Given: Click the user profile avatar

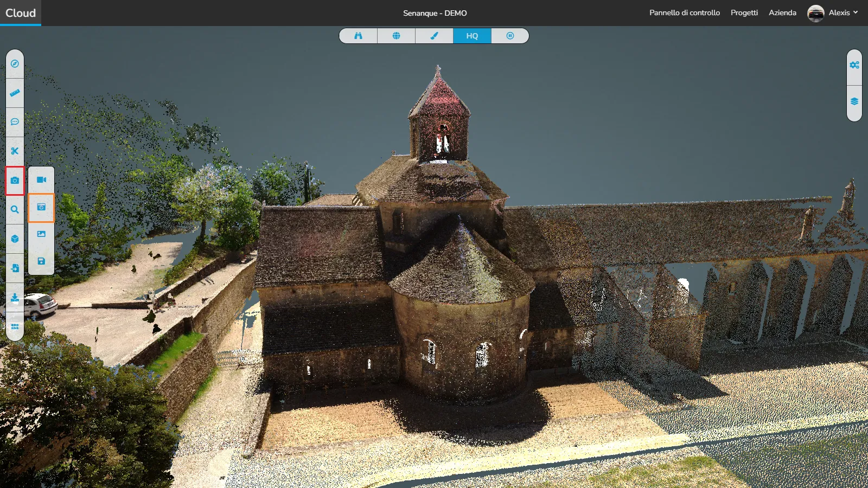Looking at the screenshot, I should click(x=815, y=13).
